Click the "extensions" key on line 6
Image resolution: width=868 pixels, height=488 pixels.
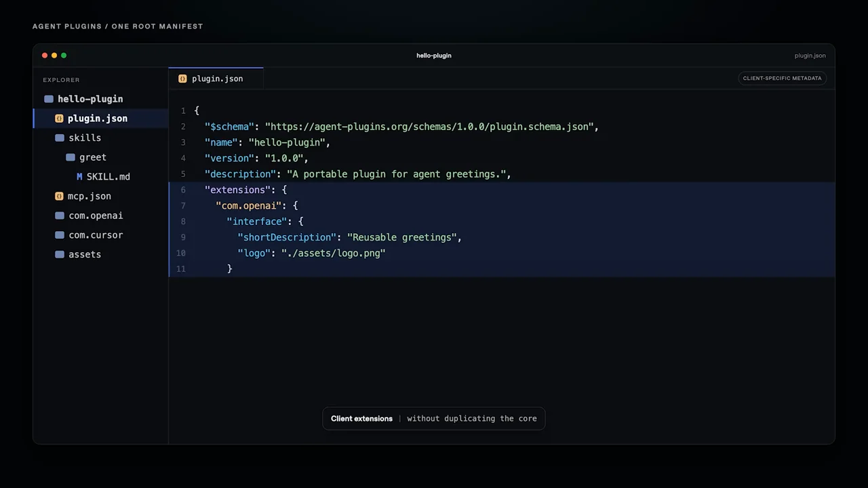237,190
